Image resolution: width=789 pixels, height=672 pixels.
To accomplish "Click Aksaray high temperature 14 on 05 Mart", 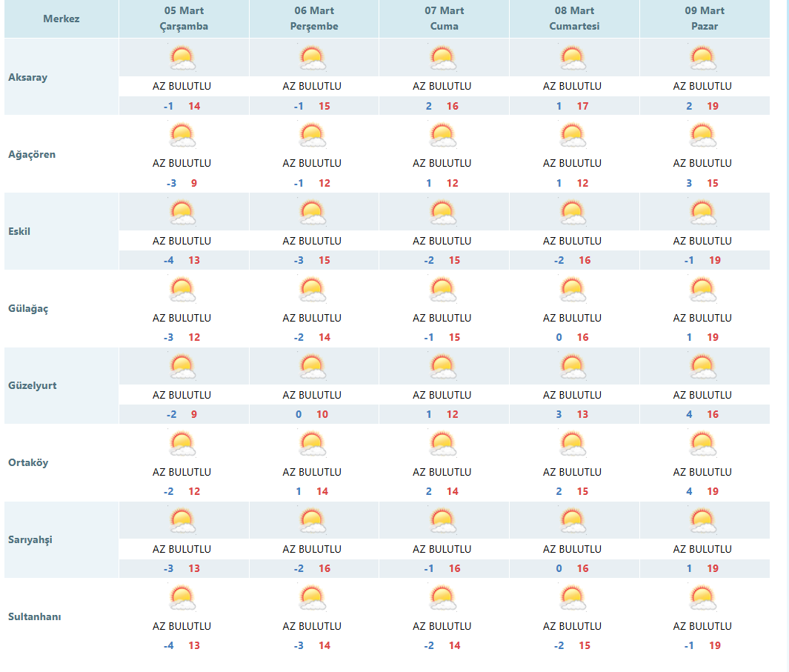I will coord(194,106).
